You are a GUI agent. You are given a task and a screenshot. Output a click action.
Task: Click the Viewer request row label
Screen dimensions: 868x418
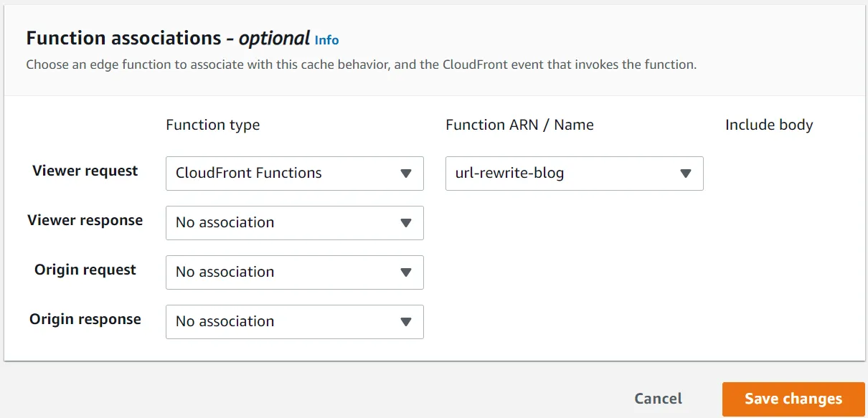tap(85, 171)
